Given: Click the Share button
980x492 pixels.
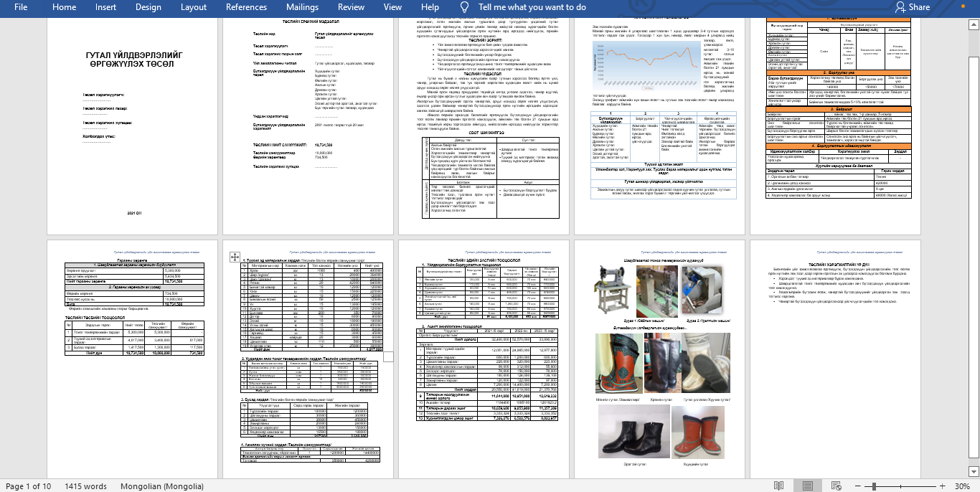Looking at the screenshot, I should click(913, 7).
